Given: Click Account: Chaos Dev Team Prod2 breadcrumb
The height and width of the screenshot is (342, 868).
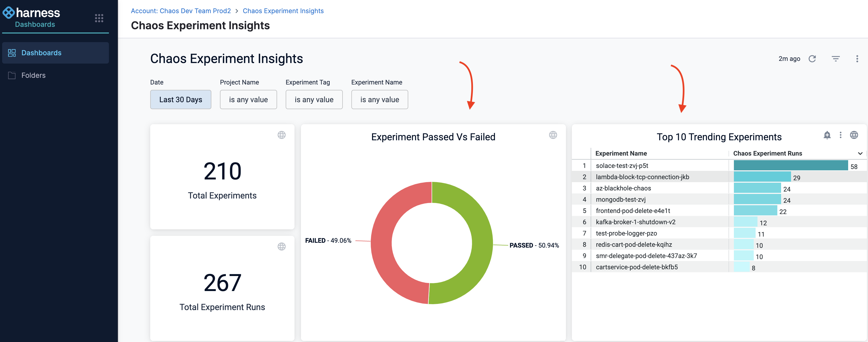Looking at the screenshot, I should pyautogui.click(x=181, y=11).
